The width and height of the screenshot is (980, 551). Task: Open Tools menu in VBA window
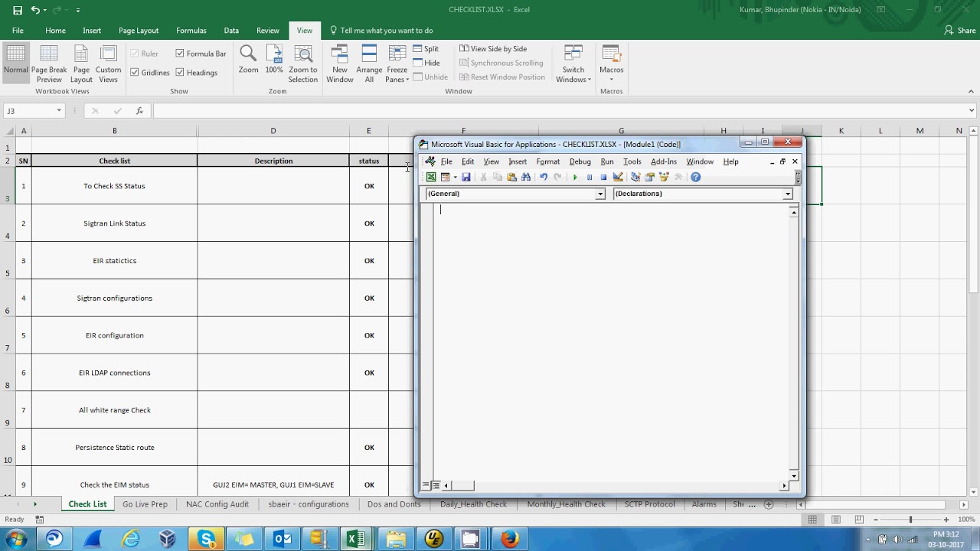pos(632,161)
